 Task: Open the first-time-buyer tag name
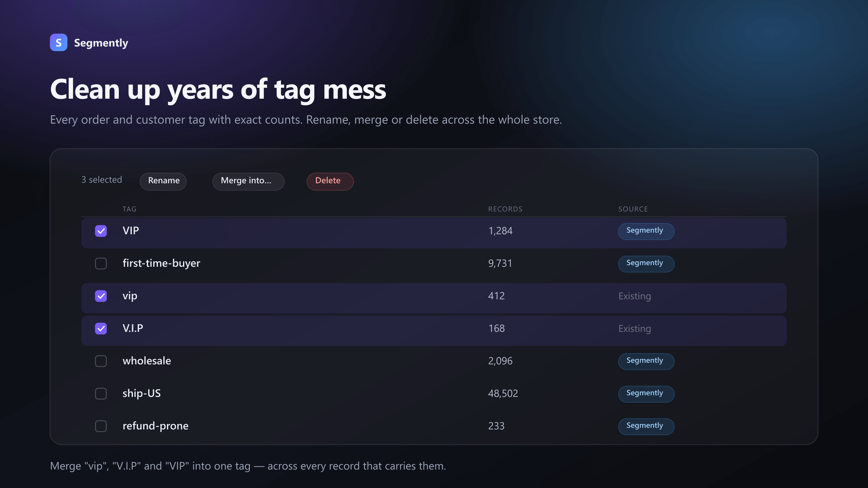[161, 264]
